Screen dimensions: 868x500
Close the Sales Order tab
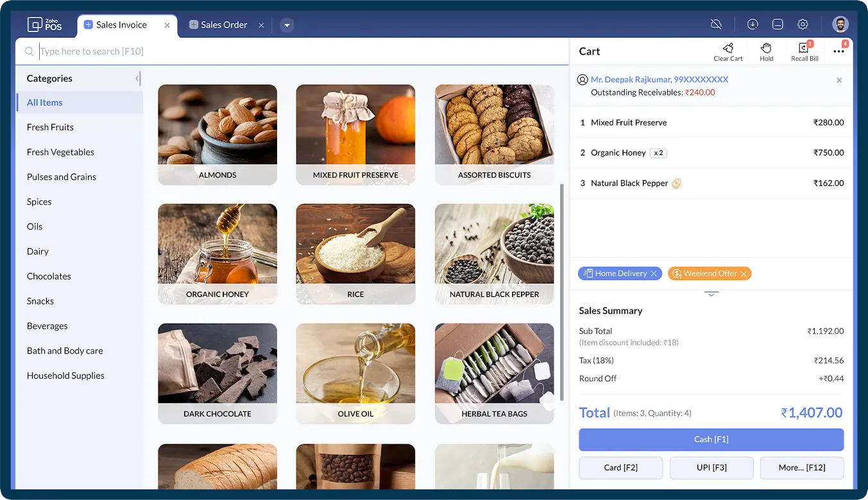coord(261,25)
